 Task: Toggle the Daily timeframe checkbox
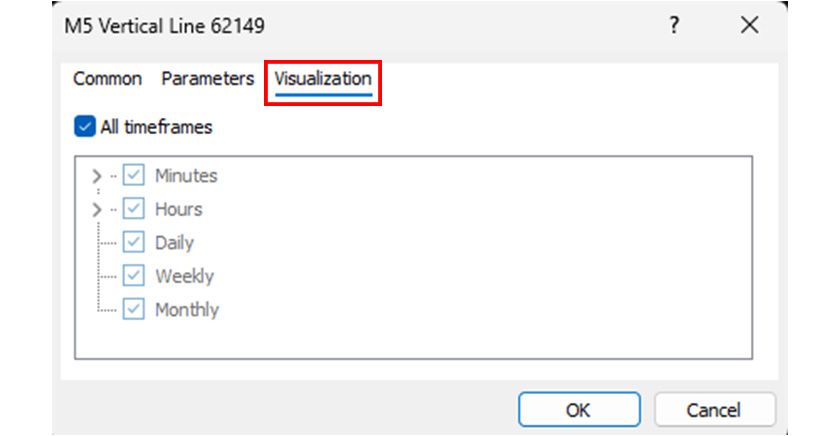[x=133, y=242]
